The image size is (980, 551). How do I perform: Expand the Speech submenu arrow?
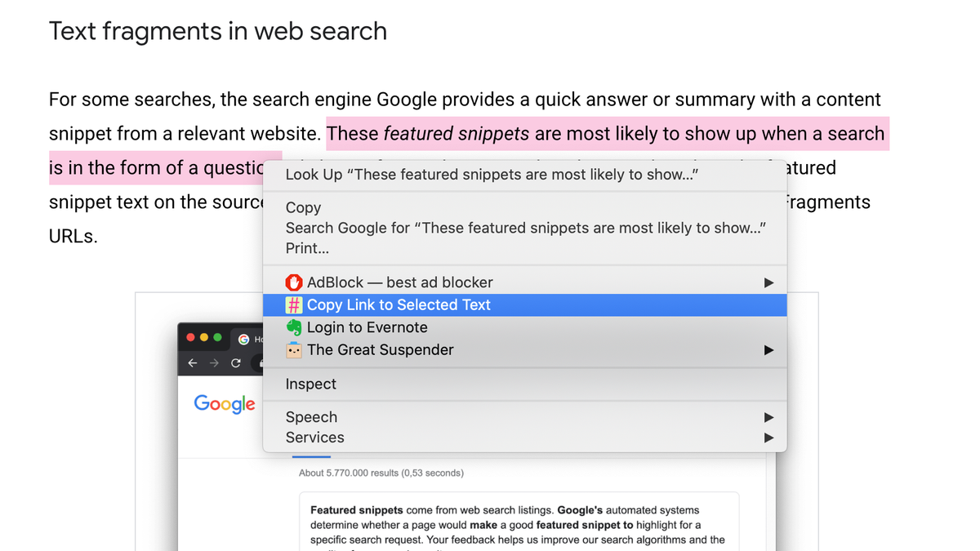point(768,417)
